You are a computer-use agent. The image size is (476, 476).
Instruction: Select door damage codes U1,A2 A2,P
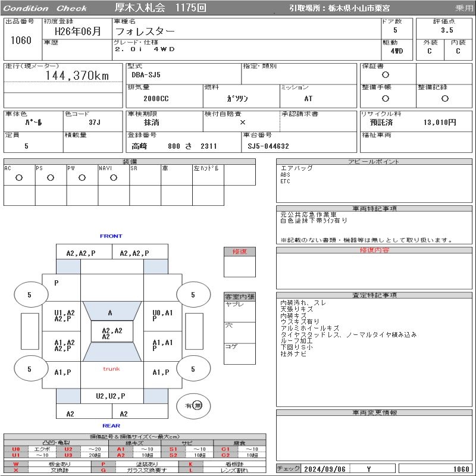tap(64, 316)
